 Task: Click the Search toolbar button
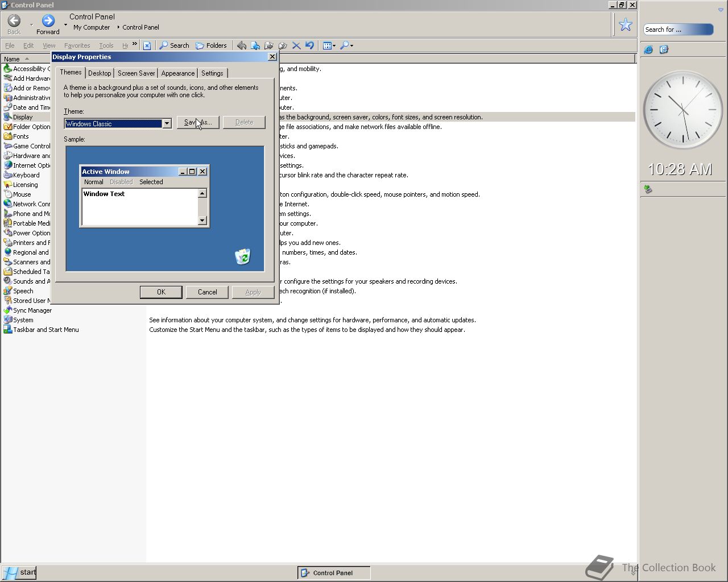174,45
